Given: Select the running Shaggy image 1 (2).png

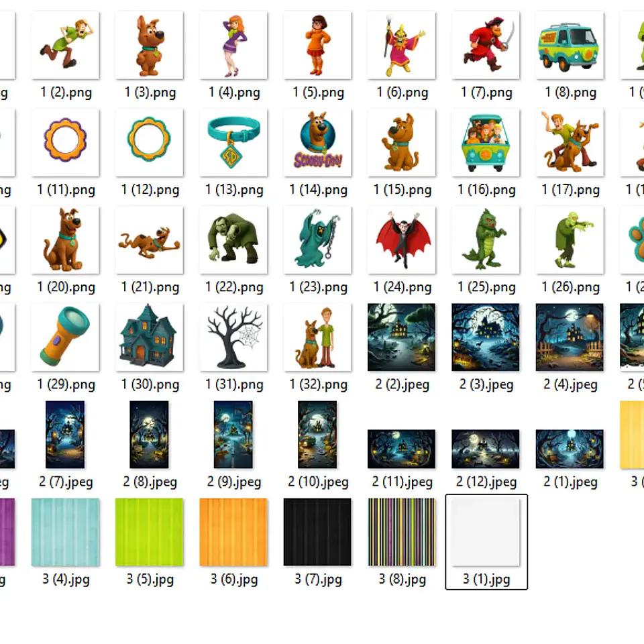Looking at the screenshot, I should pyautogui.click(x=65, y=45).
